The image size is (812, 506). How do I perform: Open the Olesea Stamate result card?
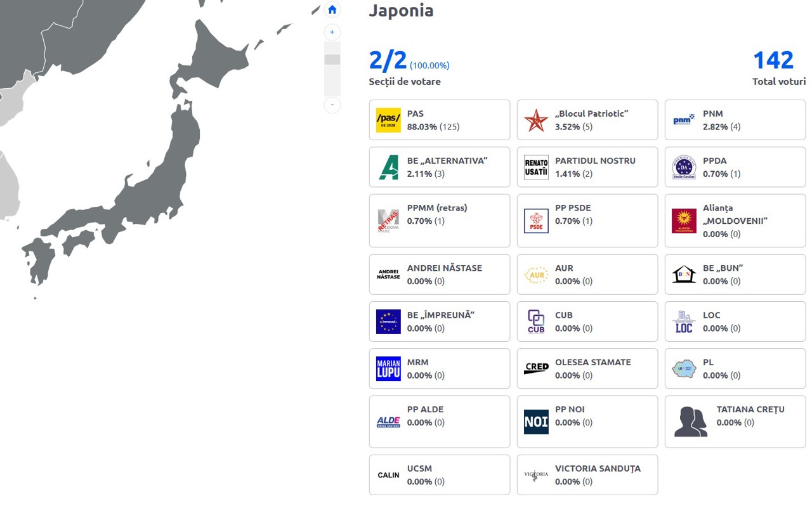(587, 368)
